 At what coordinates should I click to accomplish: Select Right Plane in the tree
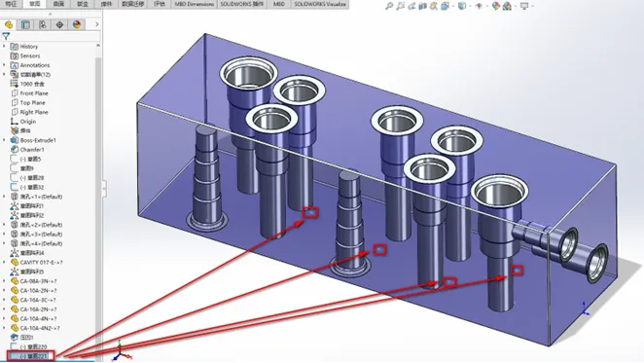tap(34, 112)
